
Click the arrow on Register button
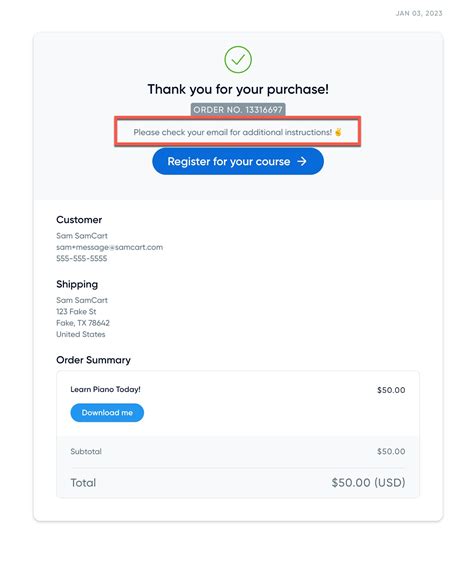pyautogui.click(x=302, y=161)
